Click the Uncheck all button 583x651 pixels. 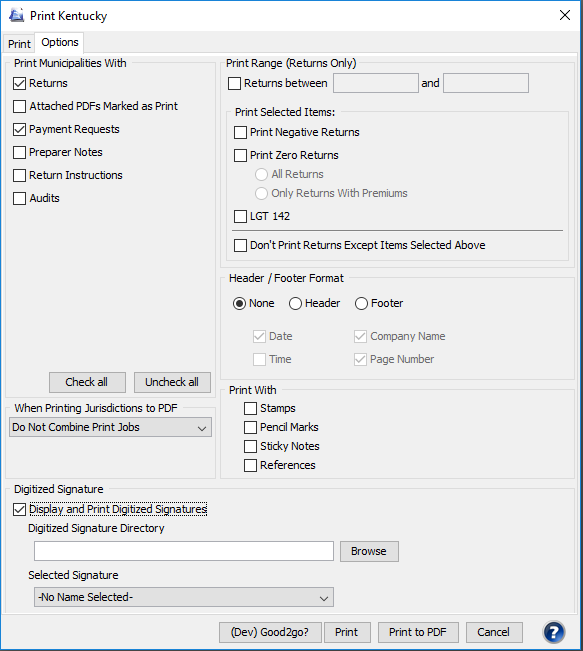click(x=172, y=382)
